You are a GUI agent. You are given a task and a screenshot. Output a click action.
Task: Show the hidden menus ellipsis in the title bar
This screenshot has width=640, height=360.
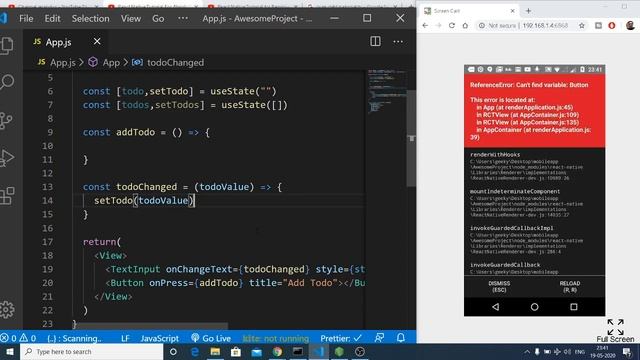(183, 18)
